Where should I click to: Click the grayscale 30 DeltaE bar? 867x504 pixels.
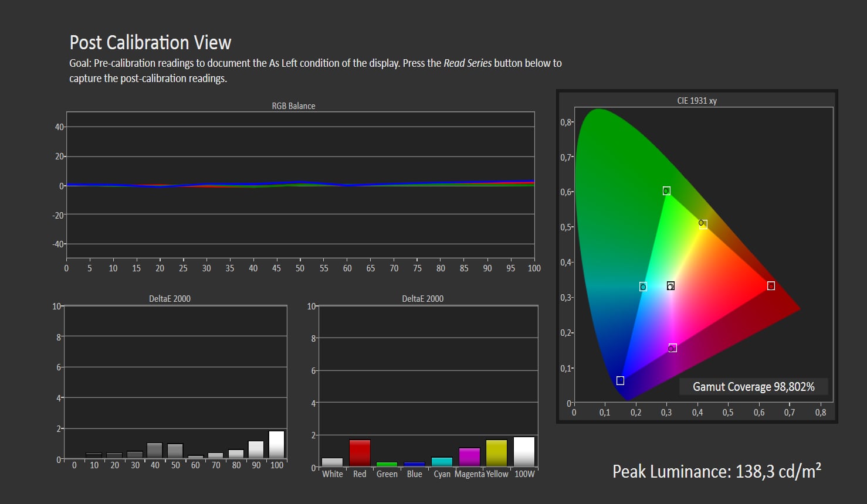click(x=134, y=455)
